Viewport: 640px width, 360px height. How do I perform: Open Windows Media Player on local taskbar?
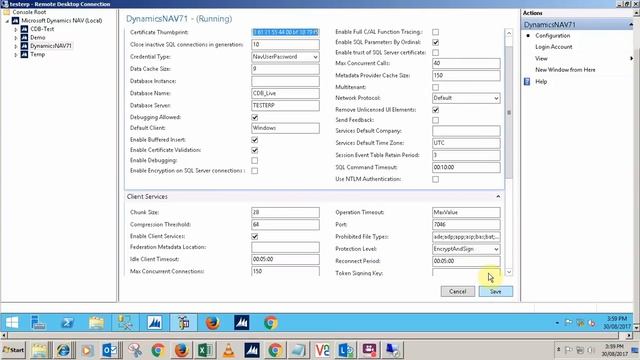(x=87, y=350)
